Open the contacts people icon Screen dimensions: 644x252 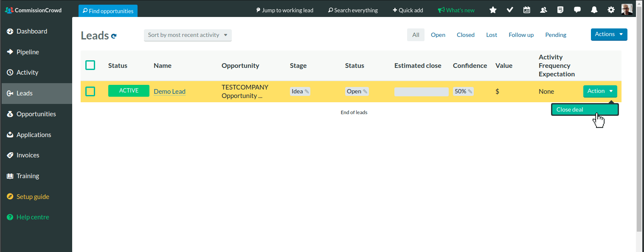click(543, 10)
